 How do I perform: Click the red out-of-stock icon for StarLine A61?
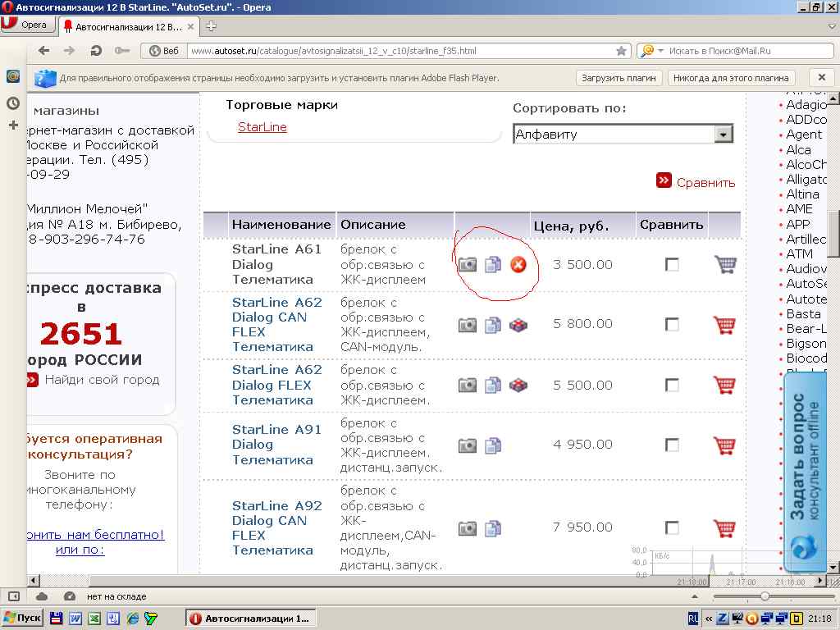click(518, 264)
